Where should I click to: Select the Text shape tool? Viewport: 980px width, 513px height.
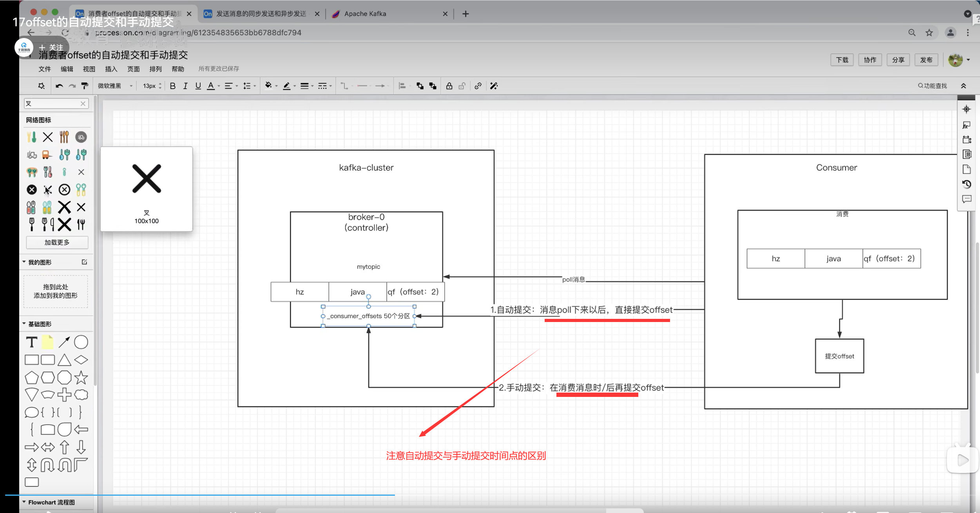(x=31, y=342)
